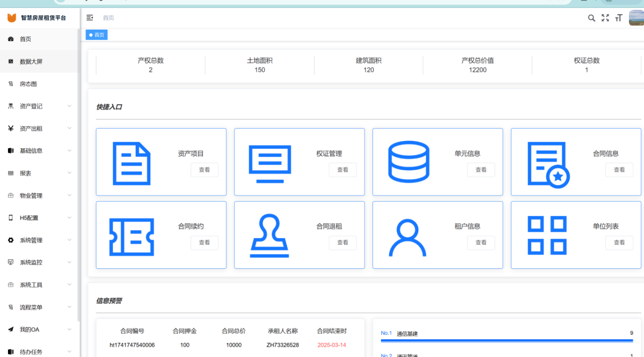Click the 单位列表 grid icon
Viewport: 644px width, 357px height.
[x=545, y=235]
